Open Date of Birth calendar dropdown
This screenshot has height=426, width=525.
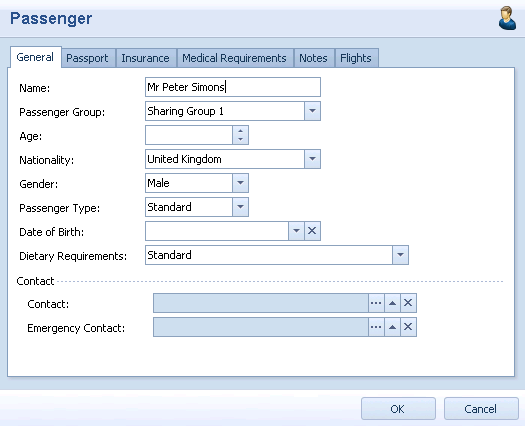click(296, 231)
